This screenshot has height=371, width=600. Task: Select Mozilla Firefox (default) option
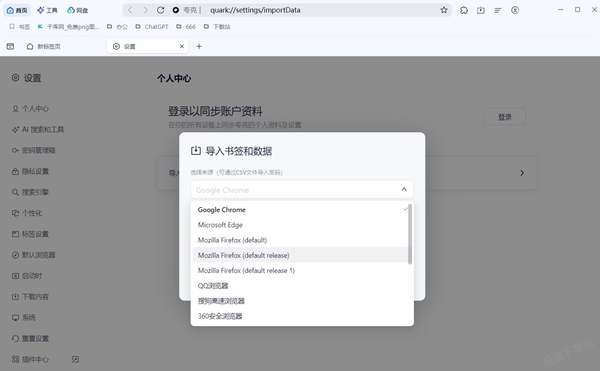pyautogui.click(x=300, y=240)
